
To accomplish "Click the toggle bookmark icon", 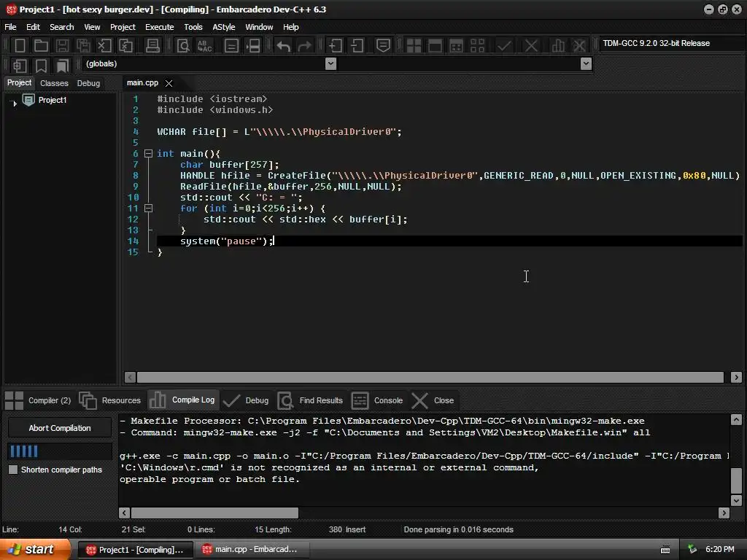I will point(41,65).
